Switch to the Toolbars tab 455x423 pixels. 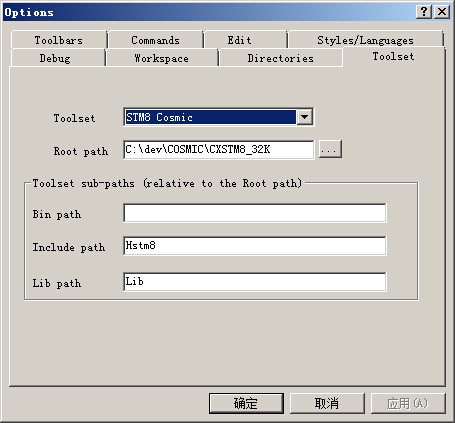click(59, 40)
